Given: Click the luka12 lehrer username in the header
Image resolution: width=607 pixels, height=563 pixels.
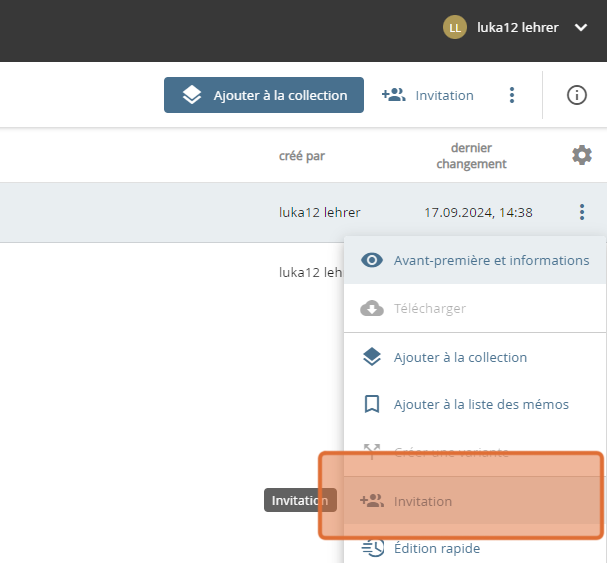Looking at the screenshot, I should [x=518, y=27].
